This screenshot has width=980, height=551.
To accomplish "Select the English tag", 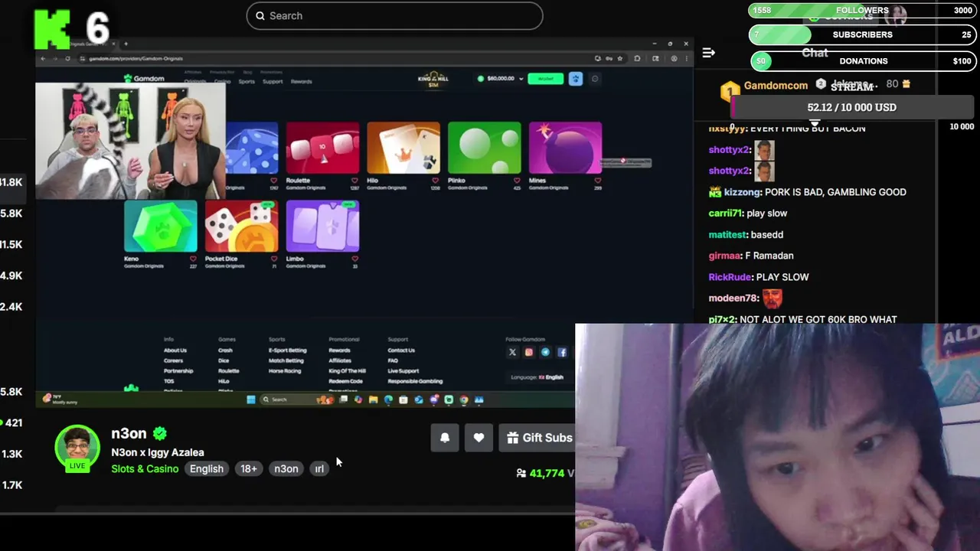I will click(x=207, y=468).
